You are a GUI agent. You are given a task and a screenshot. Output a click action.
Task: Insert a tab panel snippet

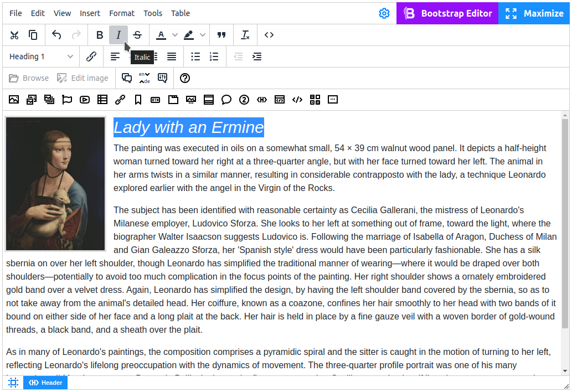tap(173, 100)
